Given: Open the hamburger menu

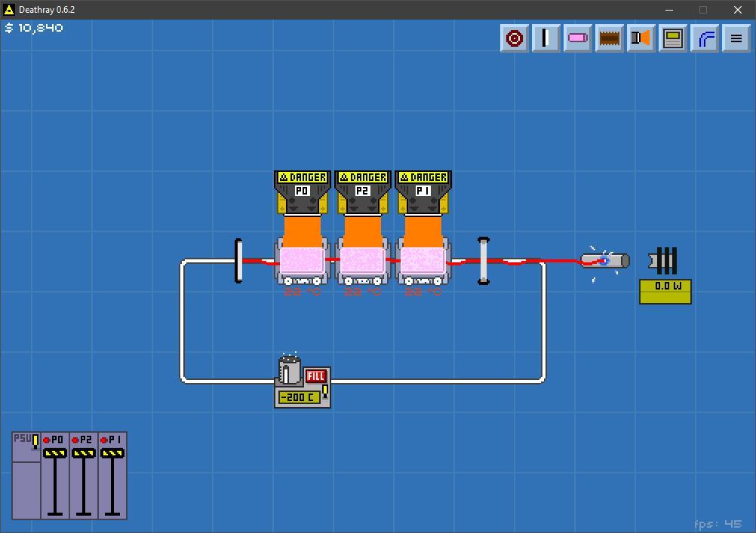Looking at the screenshot, I should [x=736, y=38].
